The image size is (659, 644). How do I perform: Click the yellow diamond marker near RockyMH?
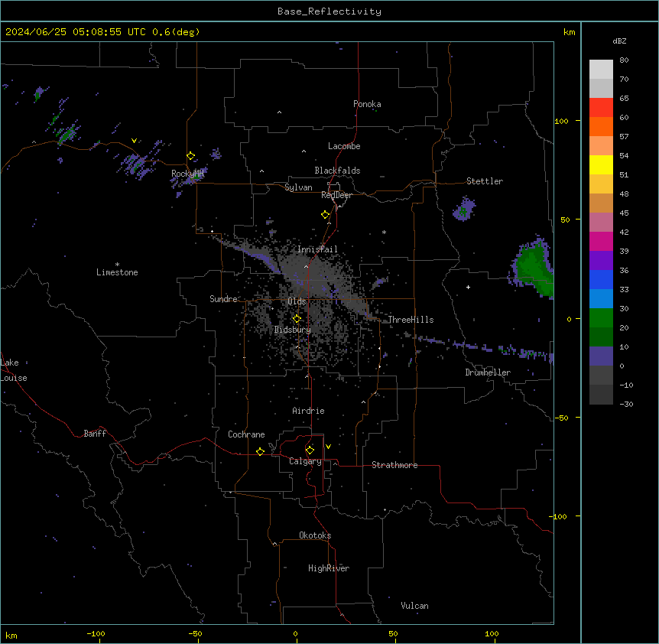click(191, 156)
